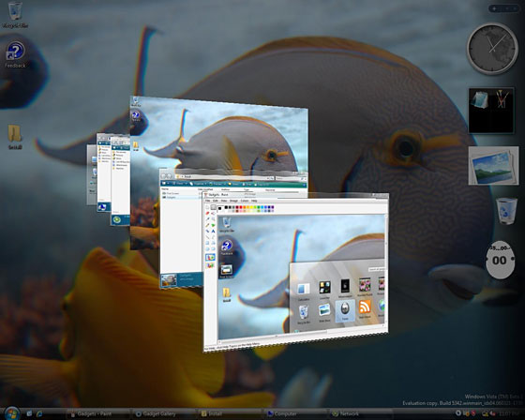The image size is (525, 420).
Task: Click the Back button in the Install explorer window
Action: 164,176
